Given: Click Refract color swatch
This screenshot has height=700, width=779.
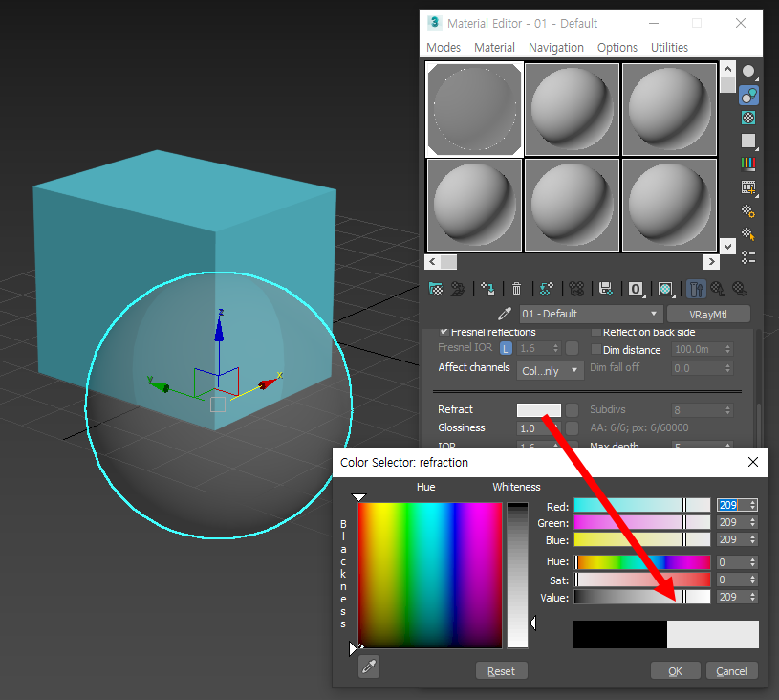Looking at the screenshot, I should 539,410.
